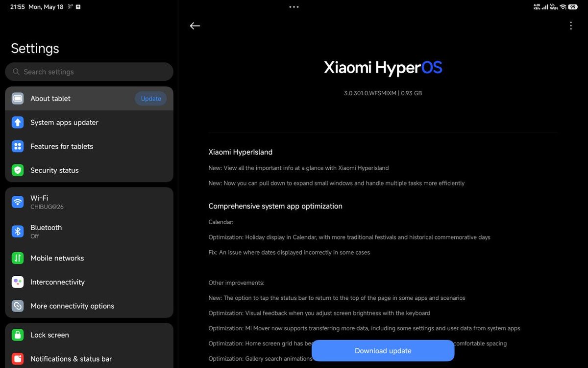This screenshot has width=588, height=368.
Task: Tap the Notifications & status bar icon
Action: click(18, 359)
